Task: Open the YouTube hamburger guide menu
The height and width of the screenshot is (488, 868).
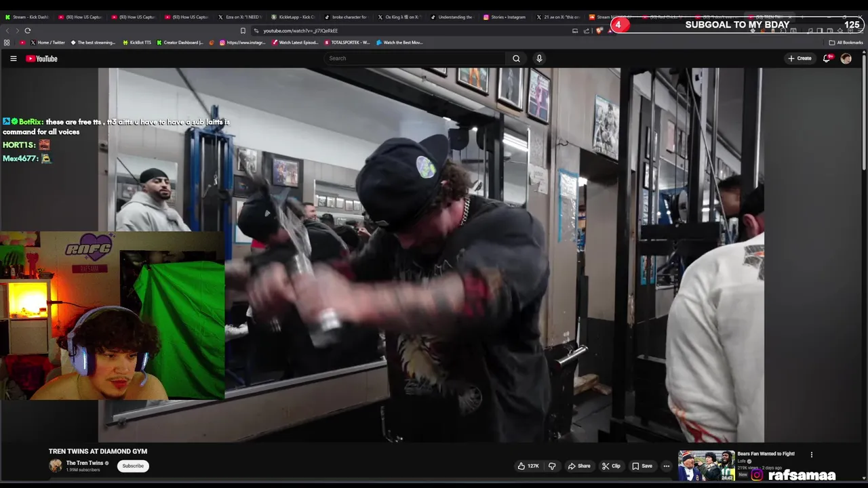Action: pyautogui.click(x=13, y=58)
